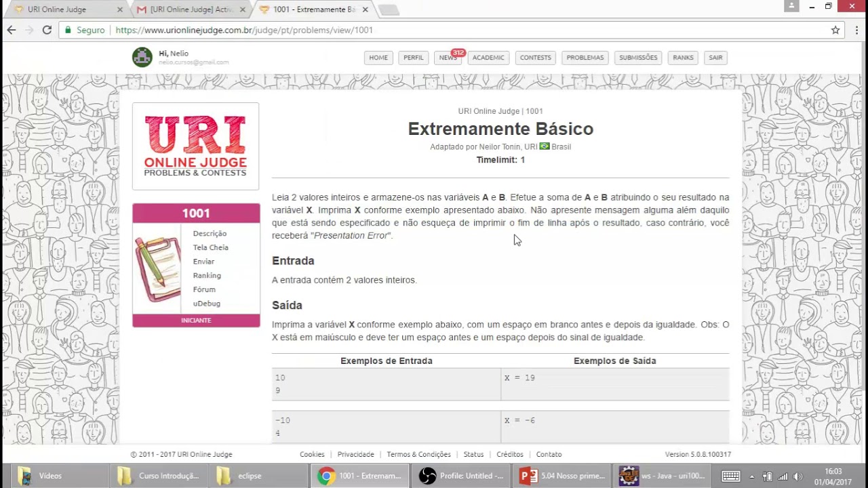The height and width of the screenshot is (488, 868).
Task: Close the 1001 - Extremamente Básico tab
Action: tap(366, 9)
